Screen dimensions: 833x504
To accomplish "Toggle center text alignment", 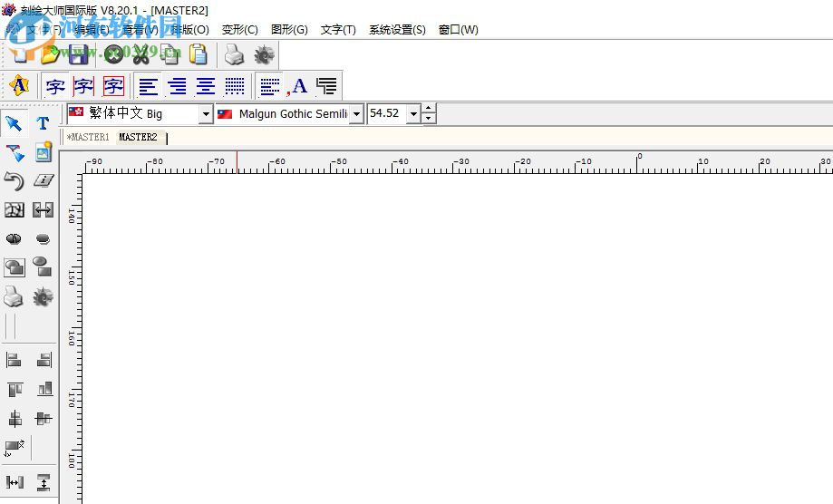I will coord(206,86).
